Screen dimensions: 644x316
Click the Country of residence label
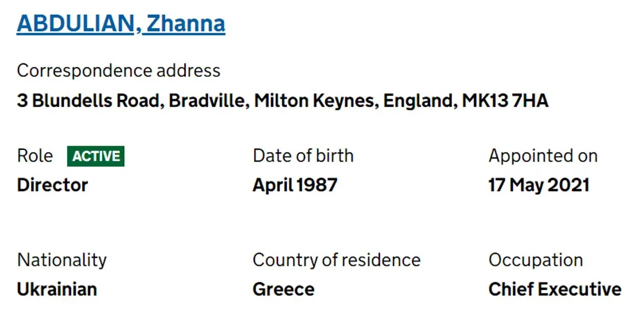[336, 260]
